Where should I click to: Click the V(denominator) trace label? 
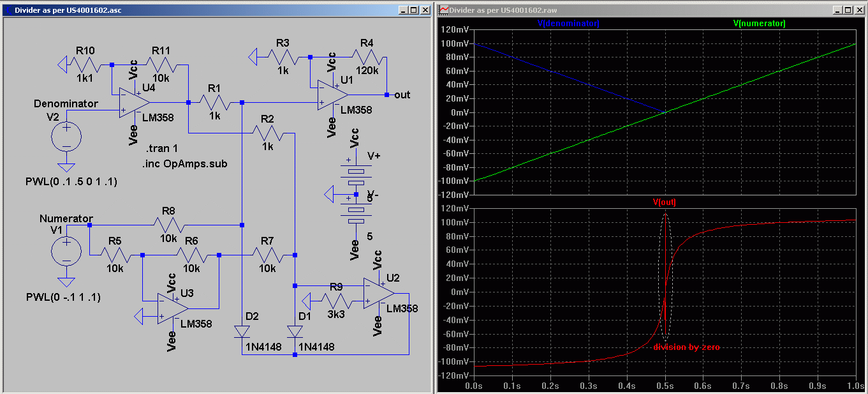click(x=568, y=24)
